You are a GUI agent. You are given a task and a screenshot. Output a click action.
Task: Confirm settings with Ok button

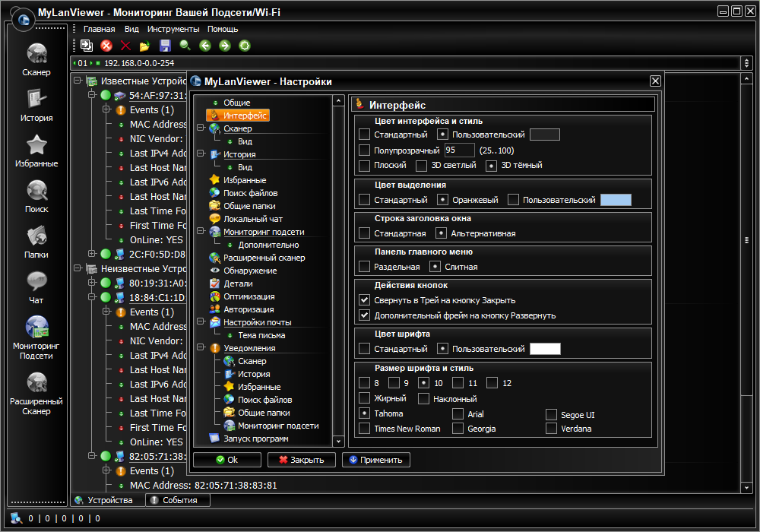pyautogui.click(x=226, y=460)
